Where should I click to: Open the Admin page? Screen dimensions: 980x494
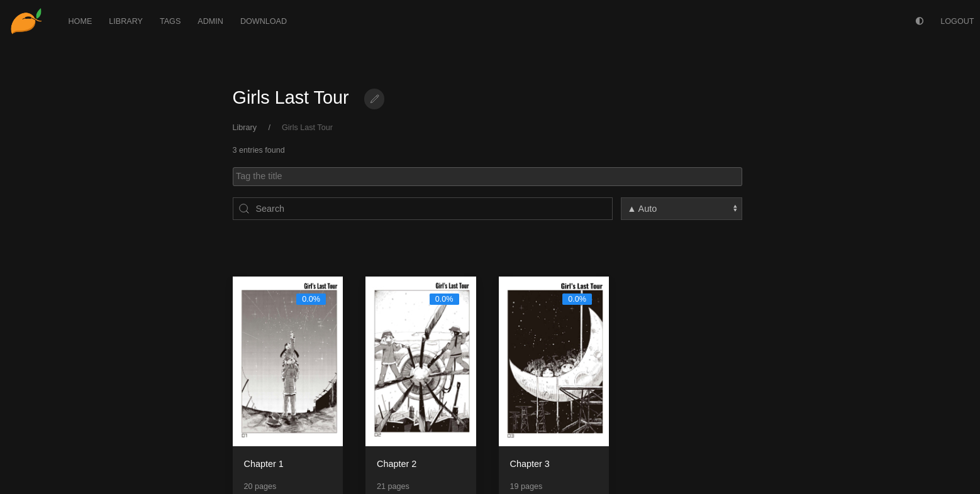(x=210, y=21)
